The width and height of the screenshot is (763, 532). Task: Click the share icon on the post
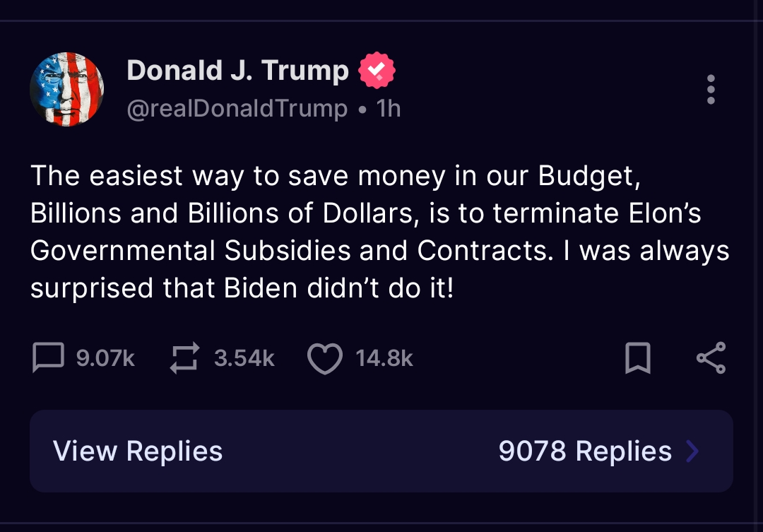pos(711,357)
